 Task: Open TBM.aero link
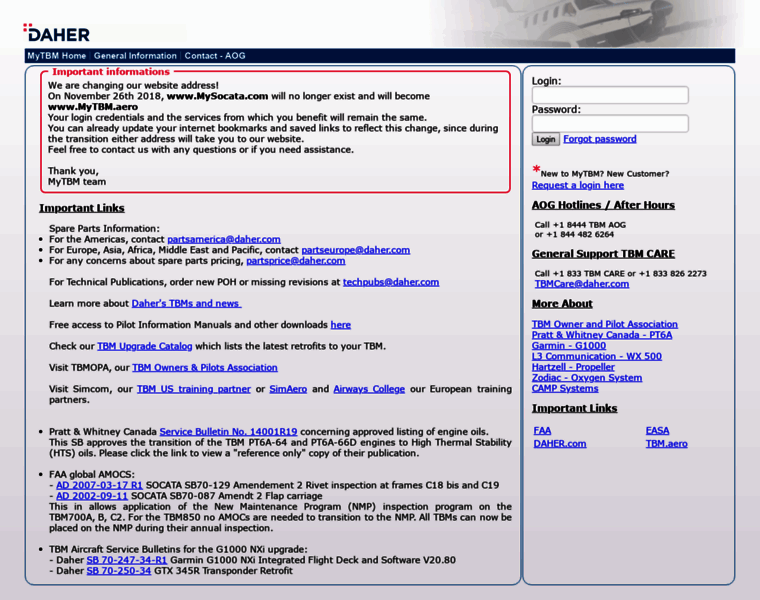tap(666, 443)
